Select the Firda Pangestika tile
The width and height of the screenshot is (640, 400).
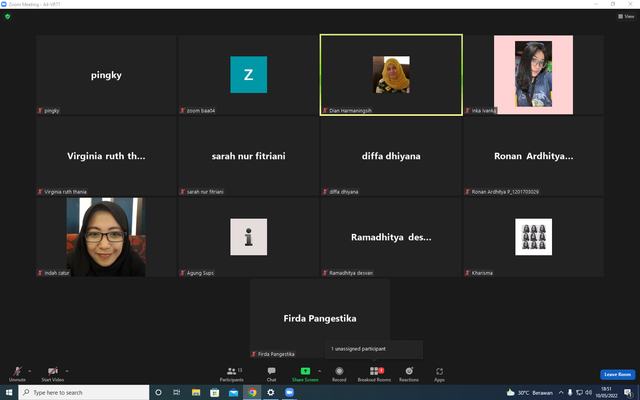[320, 318]
